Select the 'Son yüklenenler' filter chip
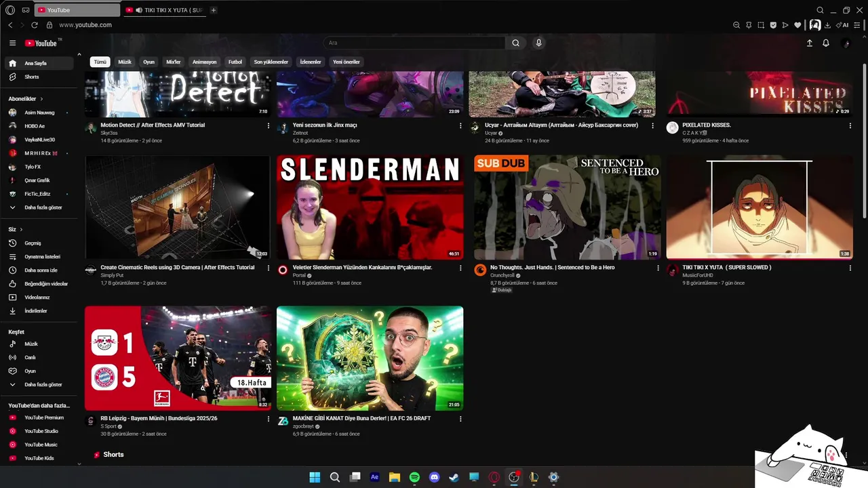The width and height of the screenshot is (868, 488). tap(271, 62)
